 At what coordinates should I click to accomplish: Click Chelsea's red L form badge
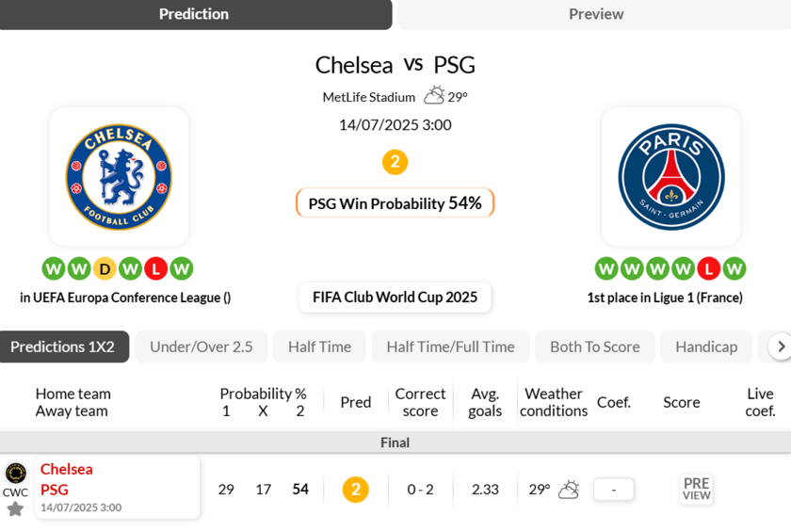click(x=156, y=269)
